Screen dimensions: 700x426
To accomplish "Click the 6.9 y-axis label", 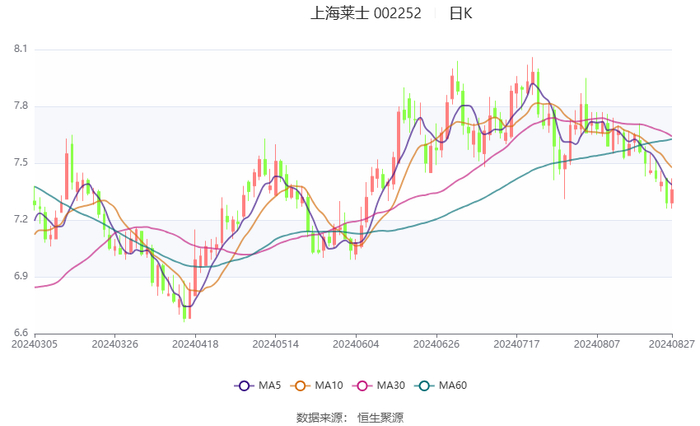I will [21, 276].
